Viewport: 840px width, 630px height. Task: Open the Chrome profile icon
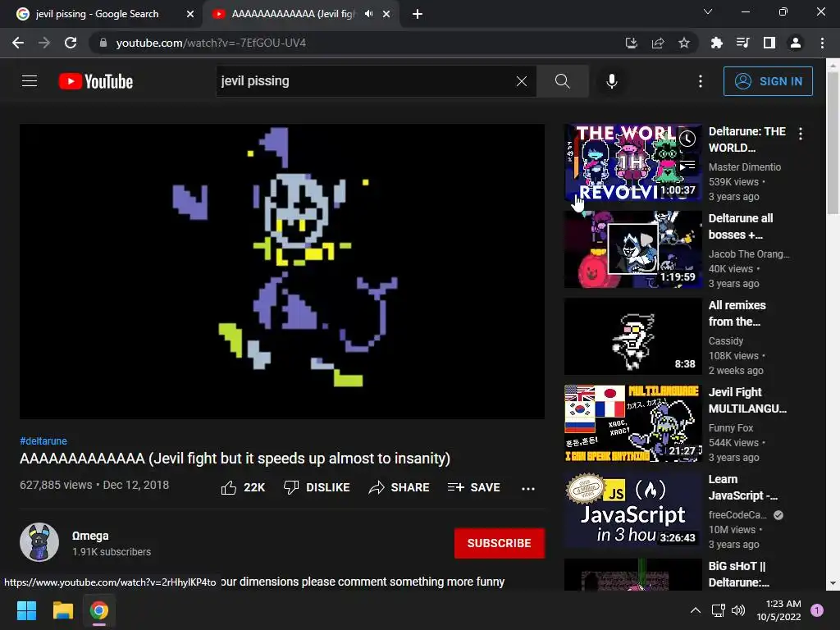796,43
